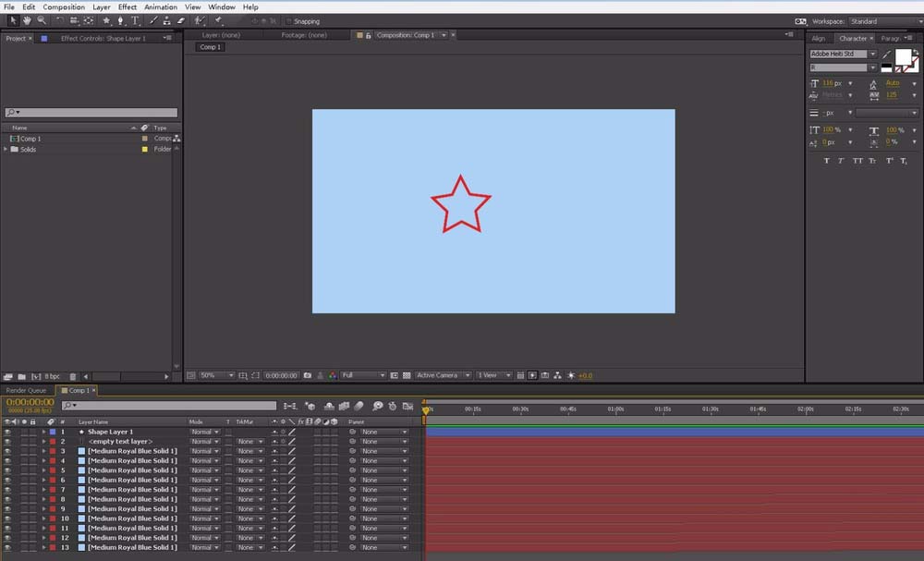Select the Rotation tool
The width and height of the screenshot is (924, 561).
(x=59, y=20)
